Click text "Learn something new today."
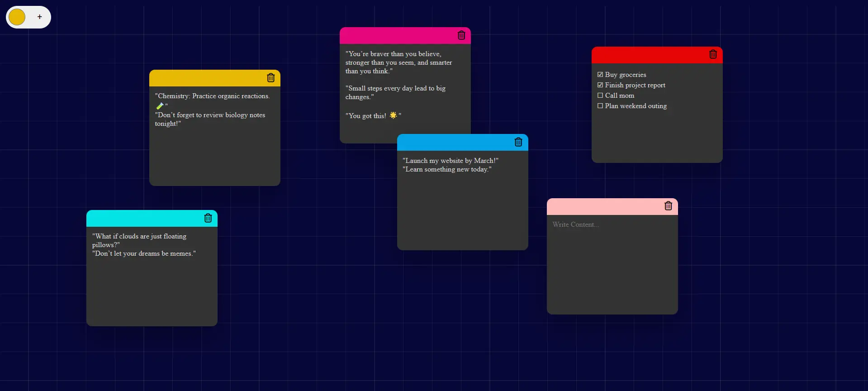Viewport: 868px width, 391px height. [447, 169]
